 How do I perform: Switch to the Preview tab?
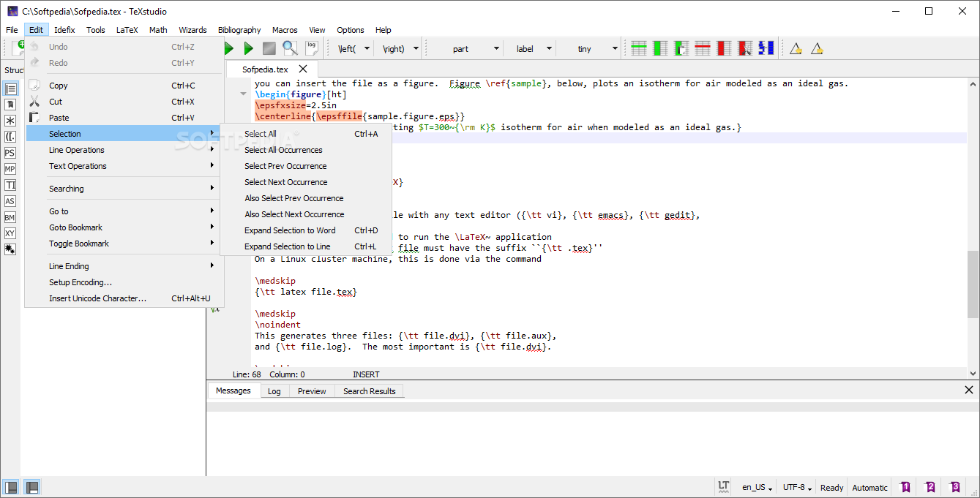(312, 391)
